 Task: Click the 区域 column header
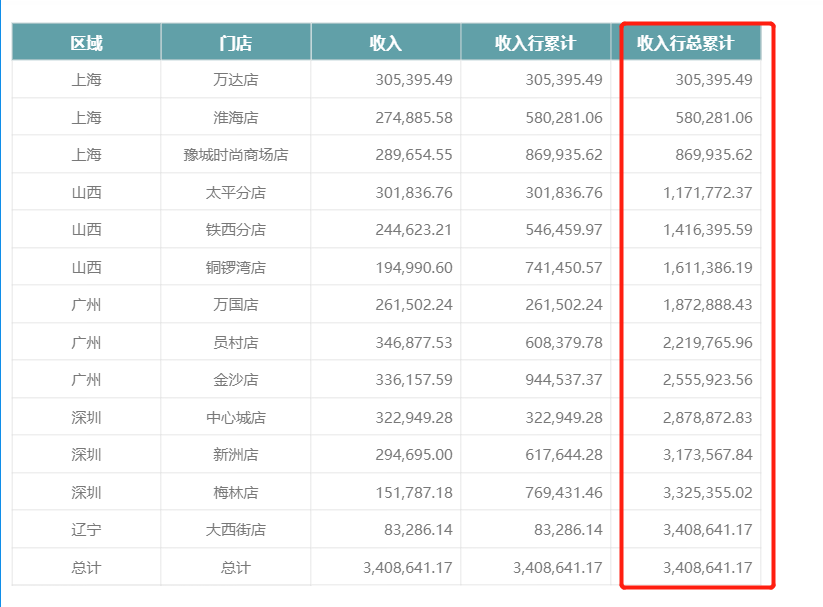click(x=87, y=42)
